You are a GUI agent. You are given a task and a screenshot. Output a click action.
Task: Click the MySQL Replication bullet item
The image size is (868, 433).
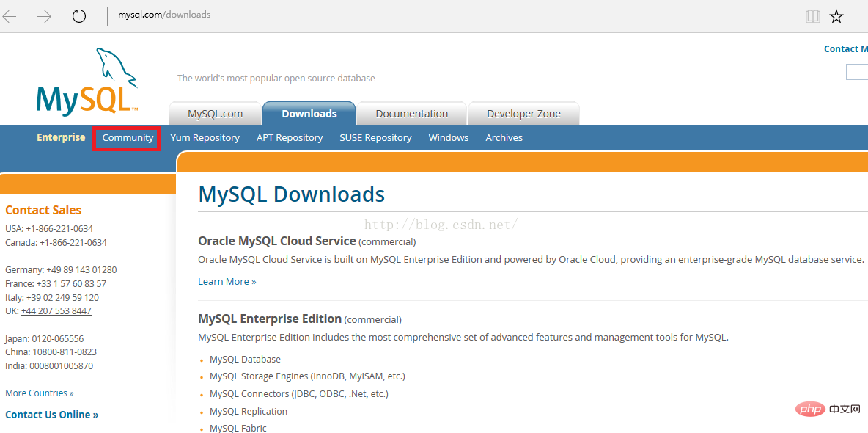[x=249, y=412]
